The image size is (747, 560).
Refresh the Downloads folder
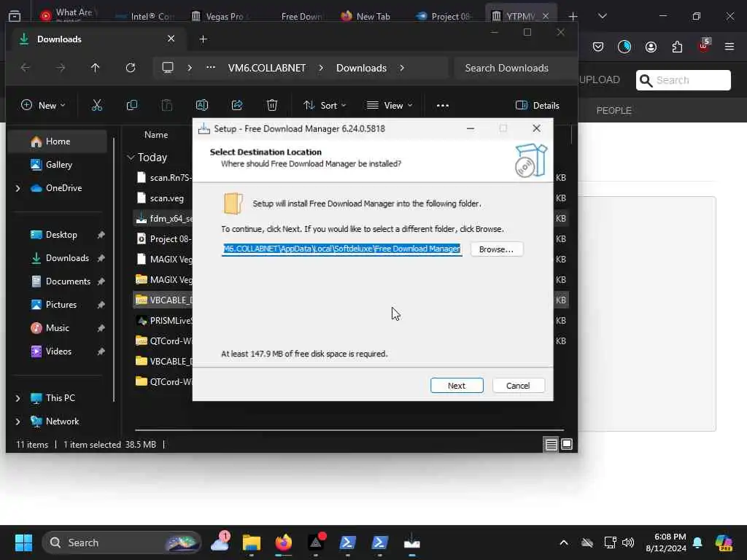[131, 68]
